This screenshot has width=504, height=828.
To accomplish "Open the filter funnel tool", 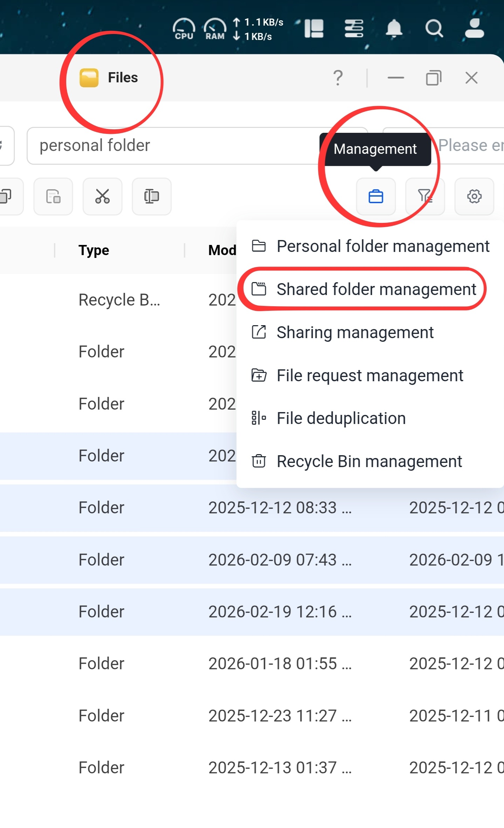I will click(424, 196).
